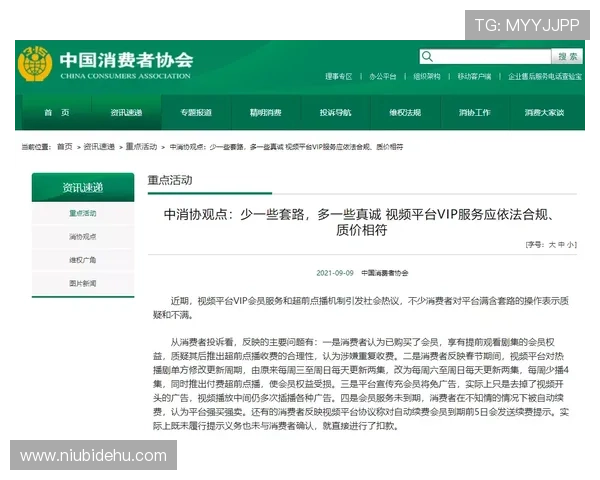The height and width of the screenshot is (480, 600).
Task: Select 维权广角 in the left sidebar
Action: click(x=83, y=260)
